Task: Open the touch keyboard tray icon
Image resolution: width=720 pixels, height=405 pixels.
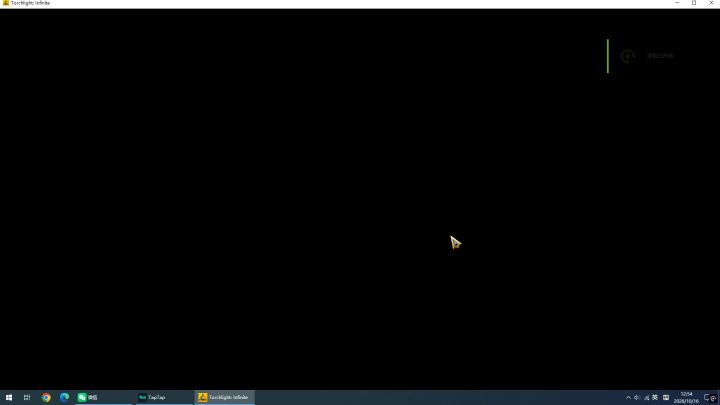Action: click(x=666, y=398)
